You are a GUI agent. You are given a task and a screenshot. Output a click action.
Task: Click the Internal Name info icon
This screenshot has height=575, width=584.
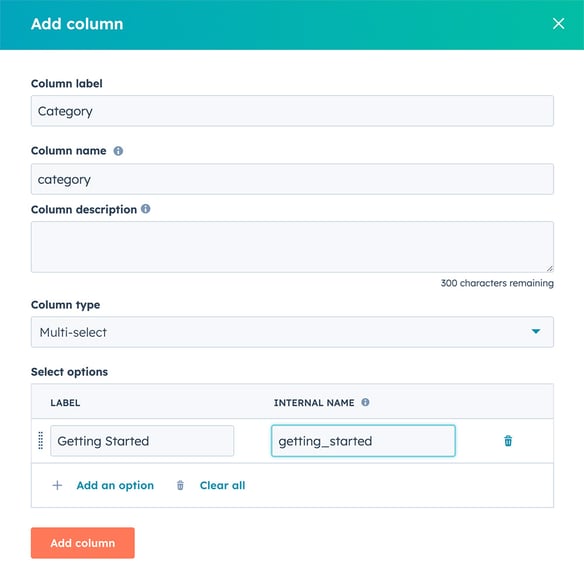coord(365,402)
